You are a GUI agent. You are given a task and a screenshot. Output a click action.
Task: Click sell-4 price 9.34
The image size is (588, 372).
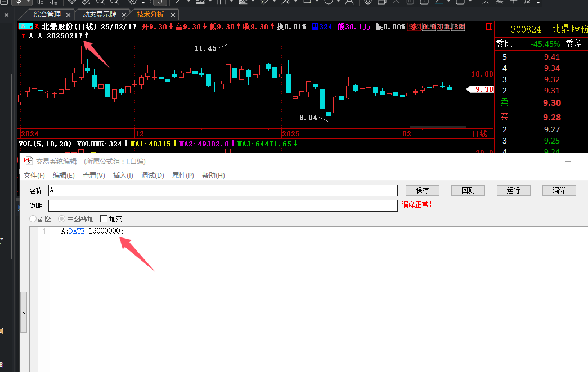tap(551, 68)
